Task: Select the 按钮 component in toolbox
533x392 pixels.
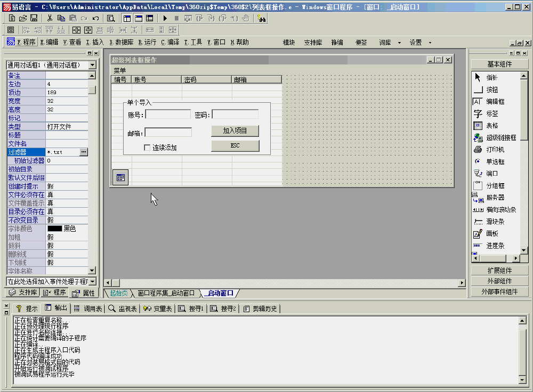Action: (x=491, y=89)
